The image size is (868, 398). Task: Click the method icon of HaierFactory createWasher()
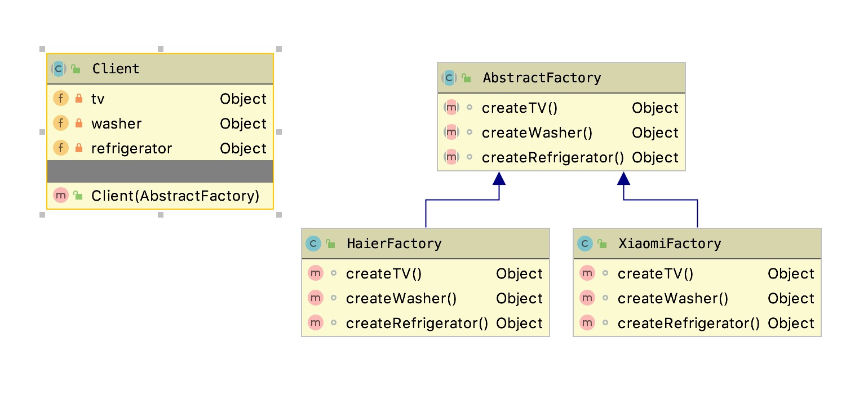pos(316,298)
